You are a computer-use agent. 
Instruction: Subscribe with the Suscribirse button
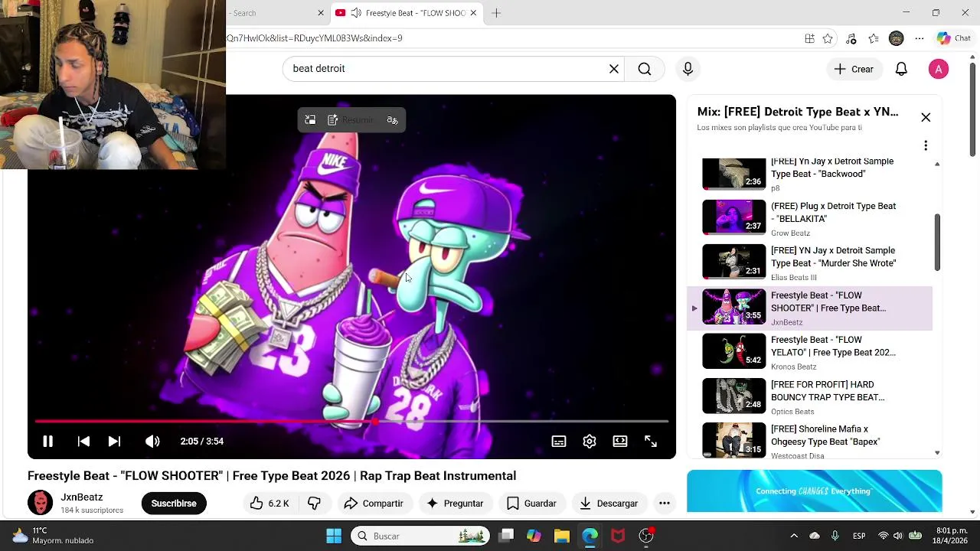pyautogui.click(x=174, y=504)
